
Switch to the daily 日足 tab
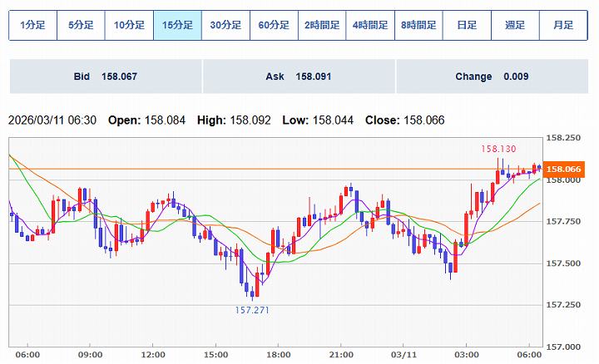467,25
